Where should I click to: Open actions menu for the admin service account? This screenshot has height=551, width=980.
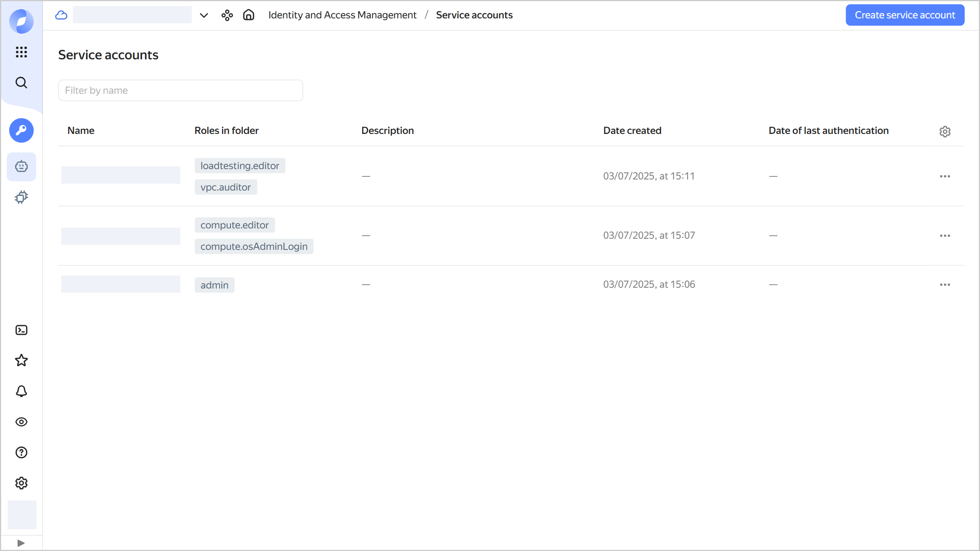945,284
